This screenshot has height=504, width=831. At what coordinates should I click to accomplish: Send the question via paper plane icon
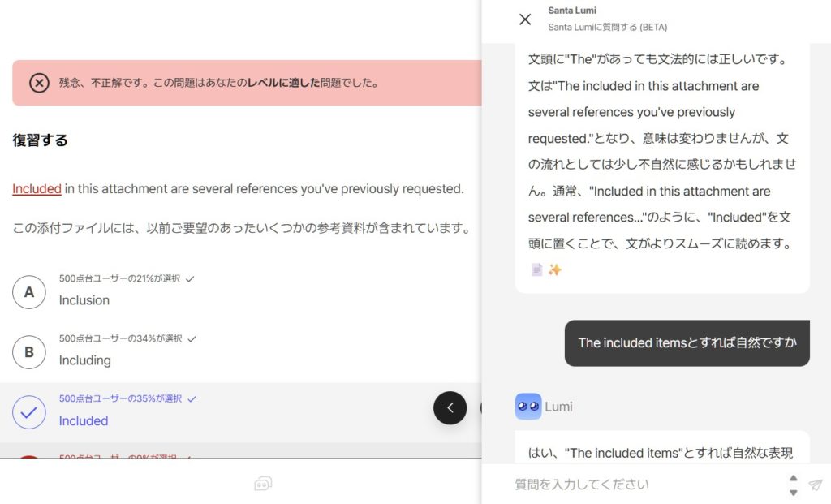pyautogui.click(x=816, y=484)
